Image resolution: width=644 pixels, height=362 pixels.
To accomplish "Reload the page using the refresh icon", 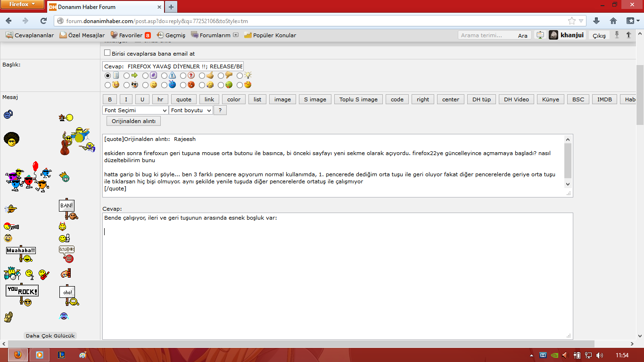I will [x=43, y=21].
